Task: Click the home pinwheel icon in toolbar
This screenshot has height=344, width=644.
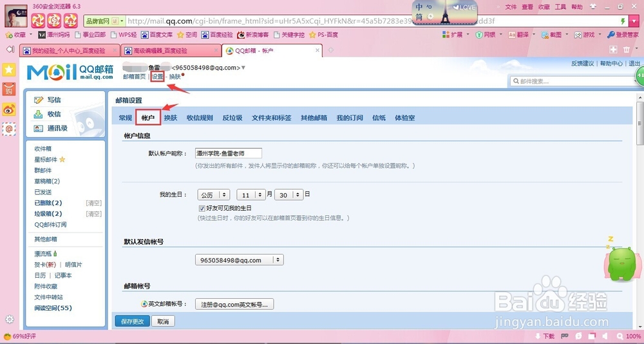Action: click(71, 20)
